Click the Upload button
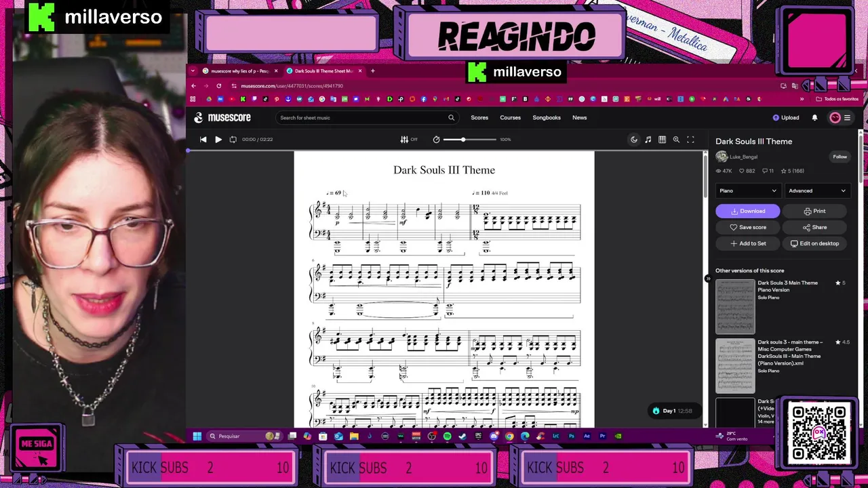868x488 pixels. [786, 117]
